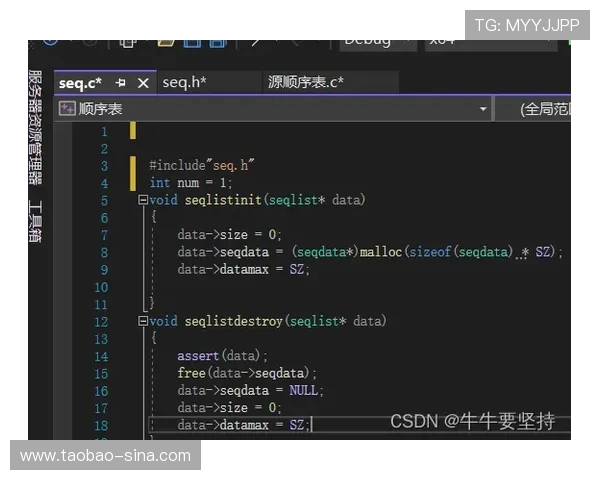Pin the seq.c* tab
Viewport: 600px width, 480px height.
pos(121,83)
